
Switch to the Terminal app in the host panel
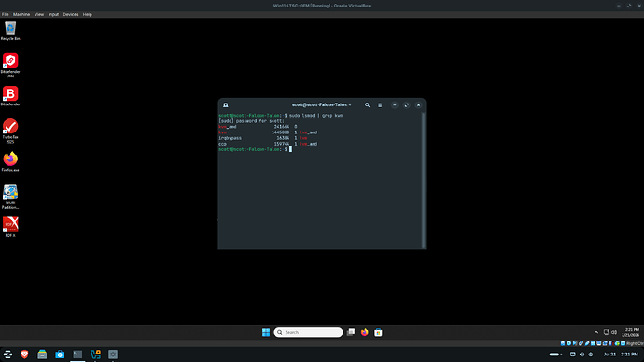click(x=77, y=355)
